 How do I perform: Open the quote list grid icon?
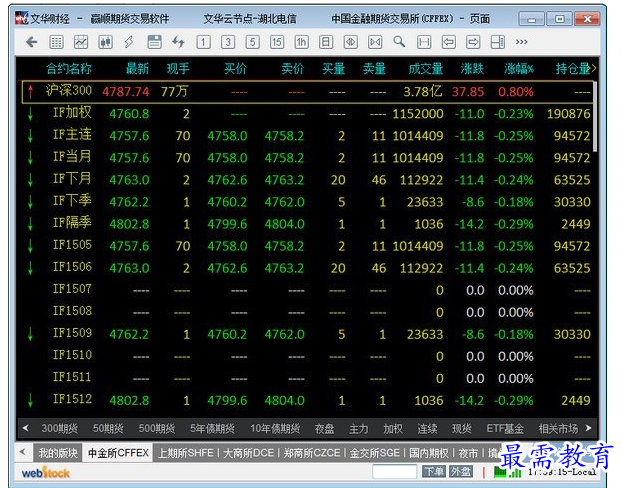(x=56, y=42)
